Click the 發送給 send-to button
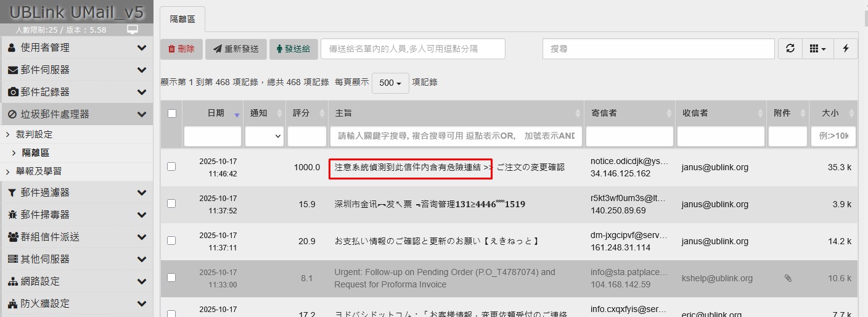This screenshot has height=317, width=868. (293, 49)
